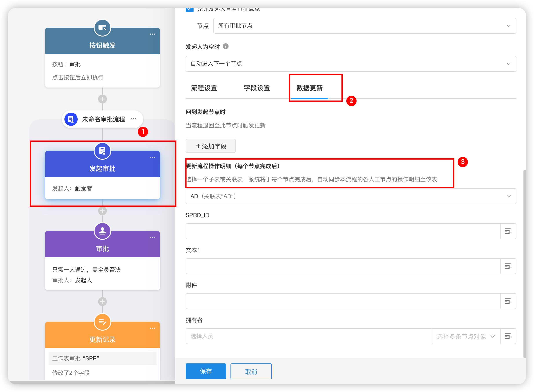Switch to the 流程设置 tab

(204, 88)
